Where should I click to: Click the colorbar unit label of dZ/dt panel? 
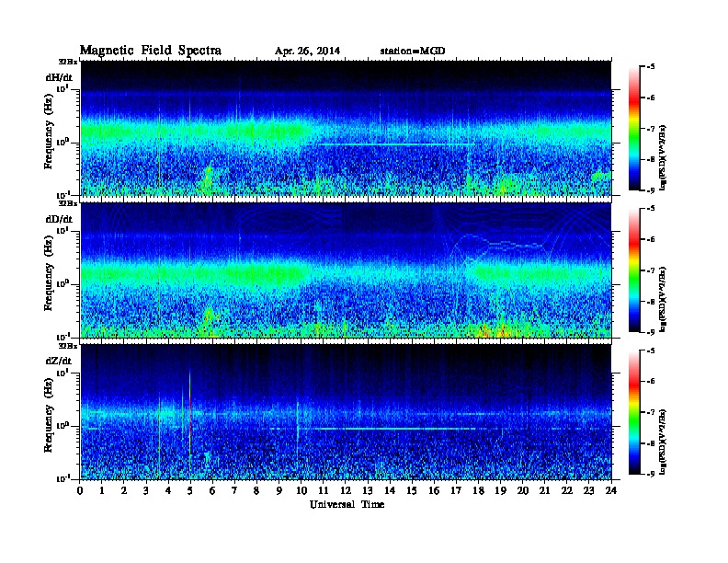click(663, 442)
